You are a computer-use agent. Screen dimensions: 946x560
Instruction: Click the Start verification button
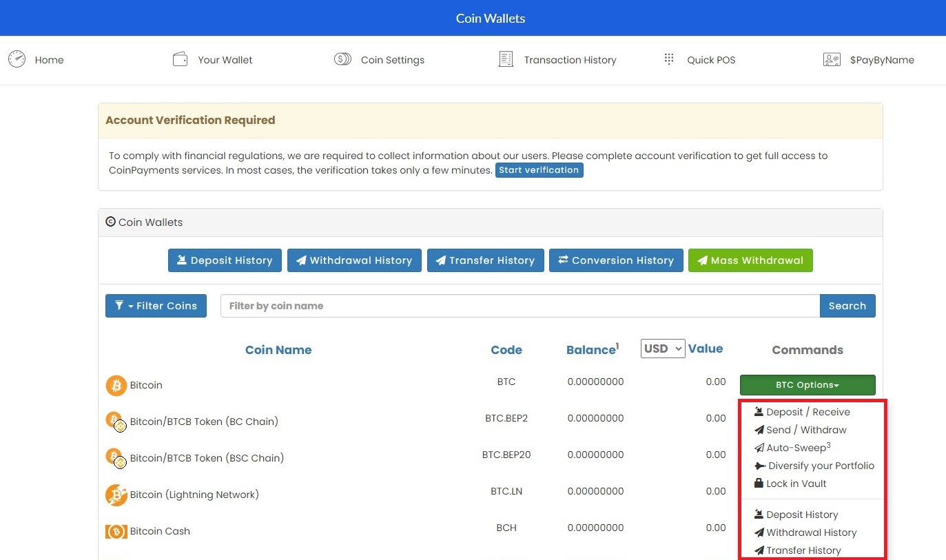pos(539,169)
